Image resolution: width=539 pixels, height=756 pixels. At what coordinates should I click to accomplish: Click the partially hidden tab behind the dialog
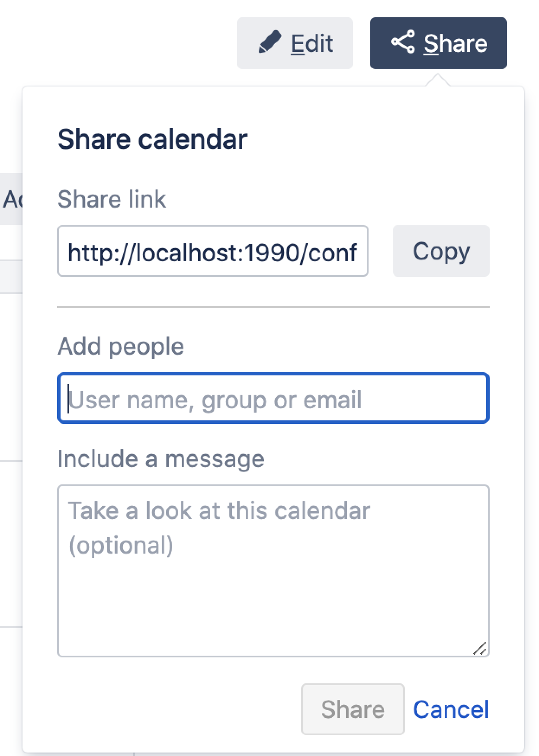pos(11,199)
